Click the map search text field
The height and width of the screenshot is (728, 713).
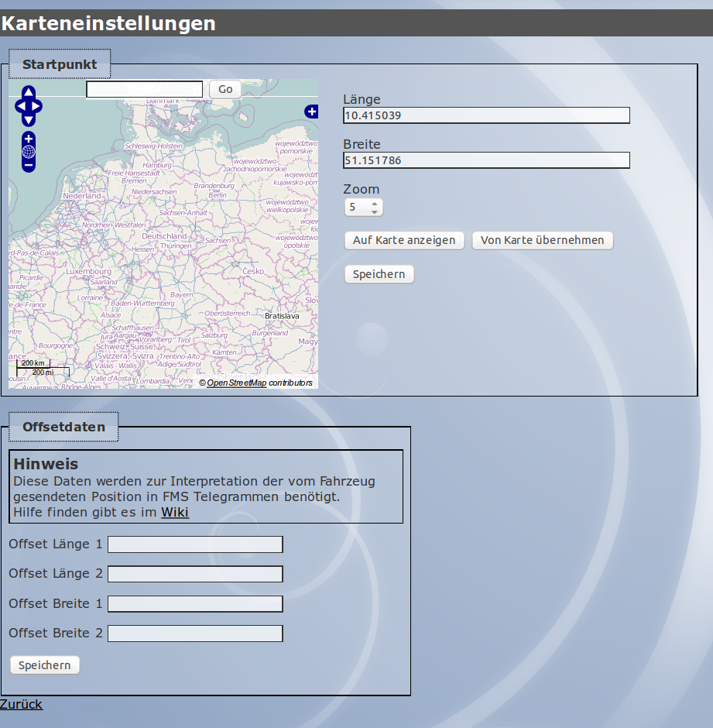tap(144, 89)
